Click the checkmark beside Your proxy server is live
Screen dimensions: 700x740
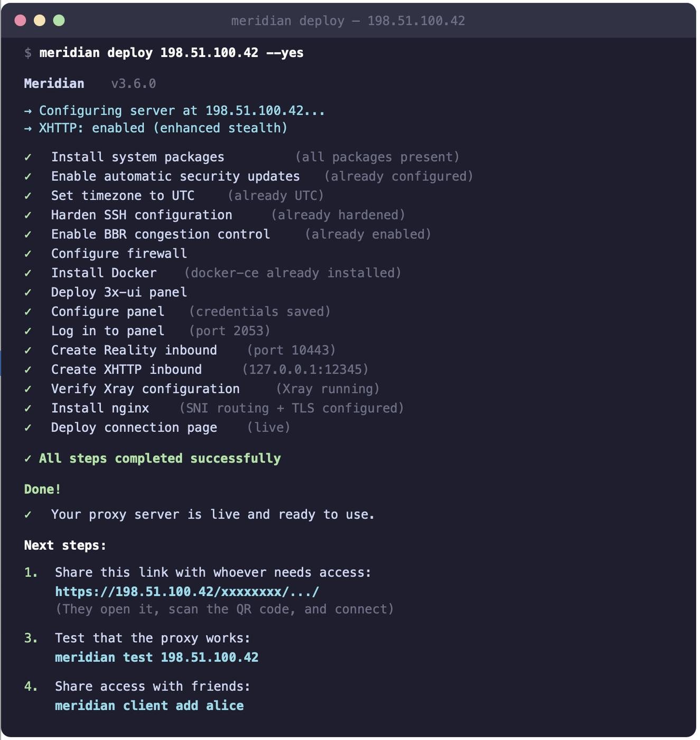pyautogui.click(x=28, y=515)
